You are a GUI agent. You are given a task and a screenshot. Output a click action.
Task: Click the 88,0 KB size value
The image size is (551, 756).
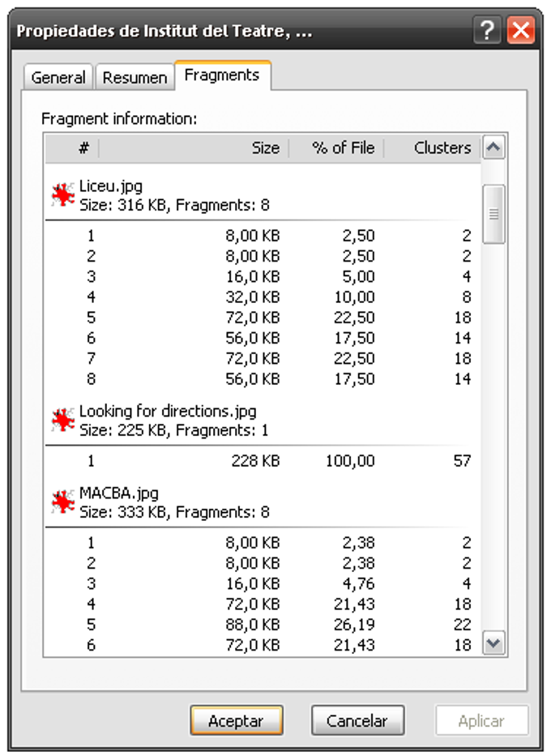pos(253,625)
